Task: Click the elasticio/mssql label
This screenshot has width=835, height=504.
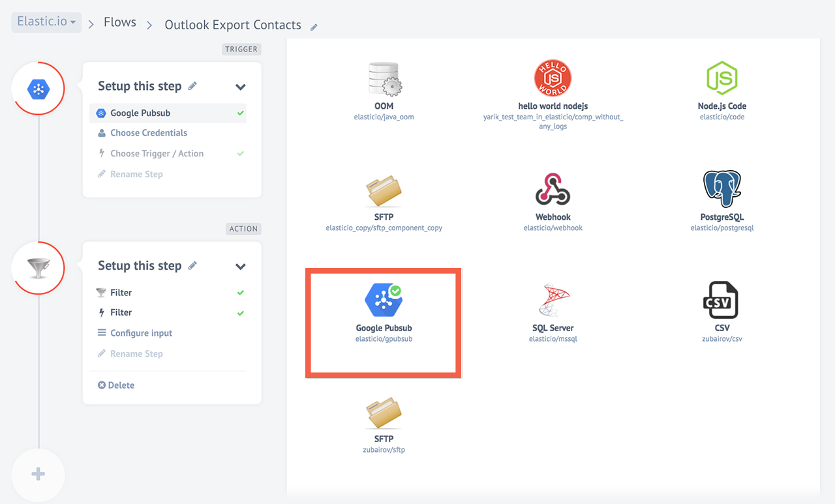Action: tap(553, 339)
